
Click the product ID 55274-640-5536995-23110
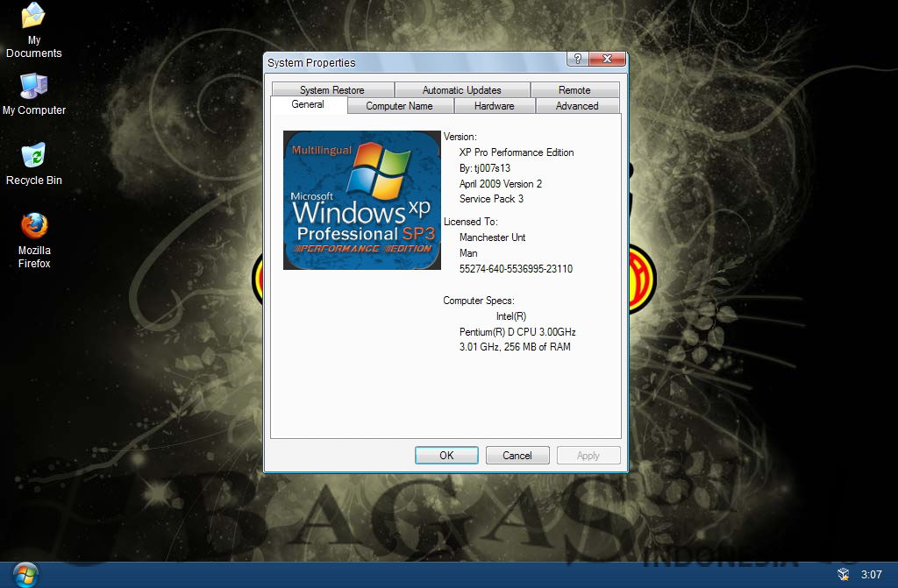click(516, 269)
